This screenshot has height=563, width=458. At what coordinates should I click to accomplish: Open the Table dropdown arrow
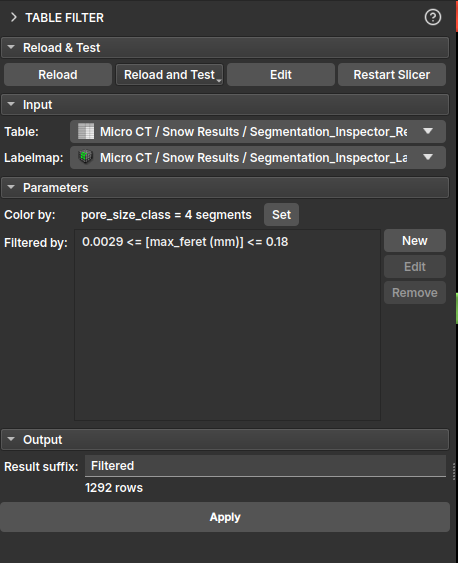pos(428,131)
